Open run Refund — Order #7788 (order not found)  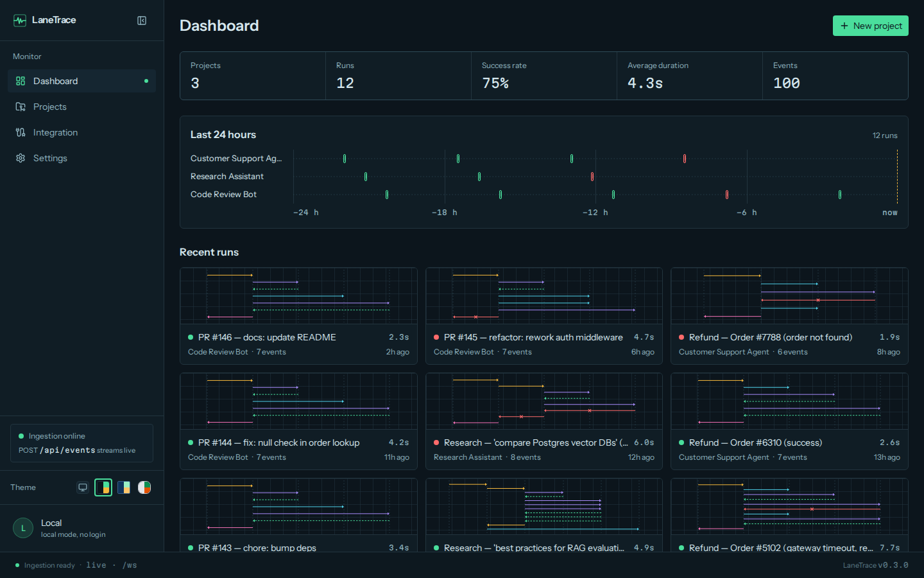(789, 316)
